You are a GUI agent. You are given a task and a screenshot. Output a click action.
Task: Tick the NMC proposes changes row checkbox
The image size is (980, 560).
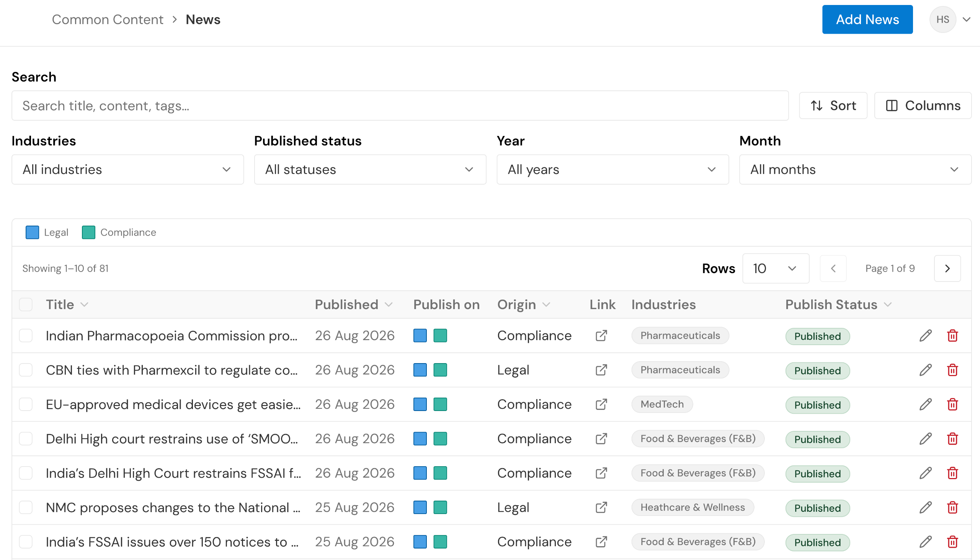click(x=26, y=507)
